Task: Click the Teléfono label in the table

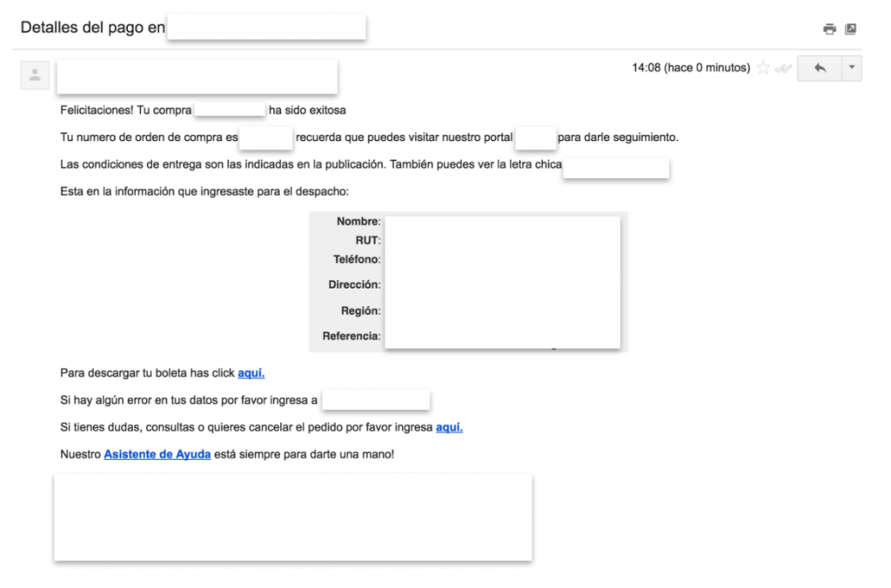Action: (357, 259)
